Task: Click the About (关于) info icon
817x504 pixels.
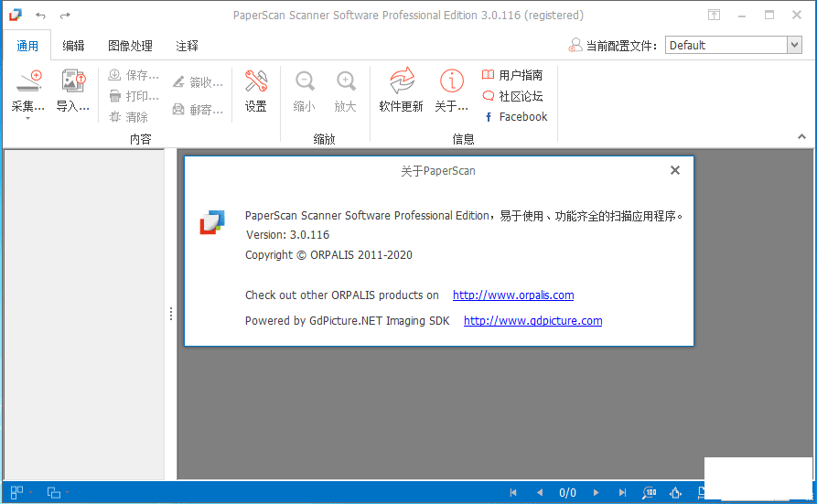Action: (x=451, y=80)
